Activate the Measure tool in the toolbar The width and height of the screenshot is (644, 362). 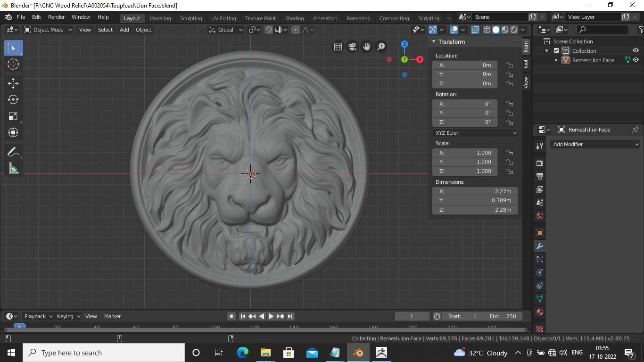[13, 168]
